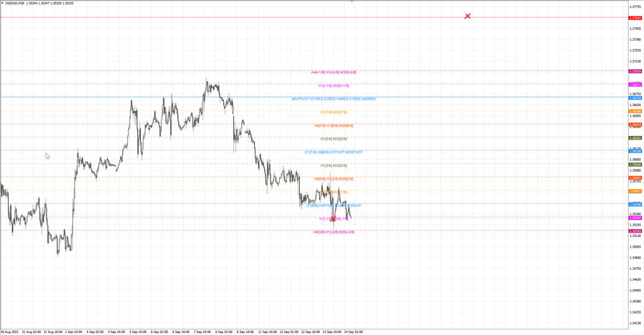Click the 1 Sep 10:00 time axis label
The image size is (644, 335).
[74, 331]
